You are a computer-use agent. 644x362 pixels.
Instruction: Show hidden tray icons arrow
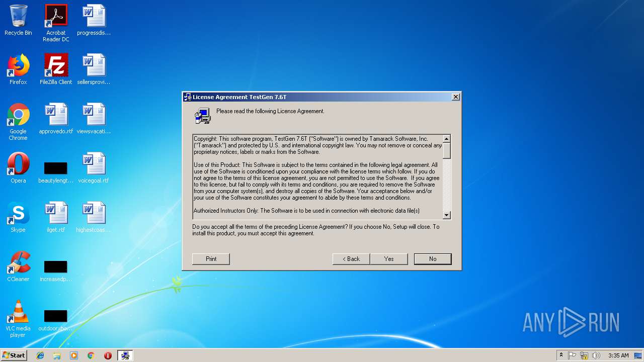(561, 355)
